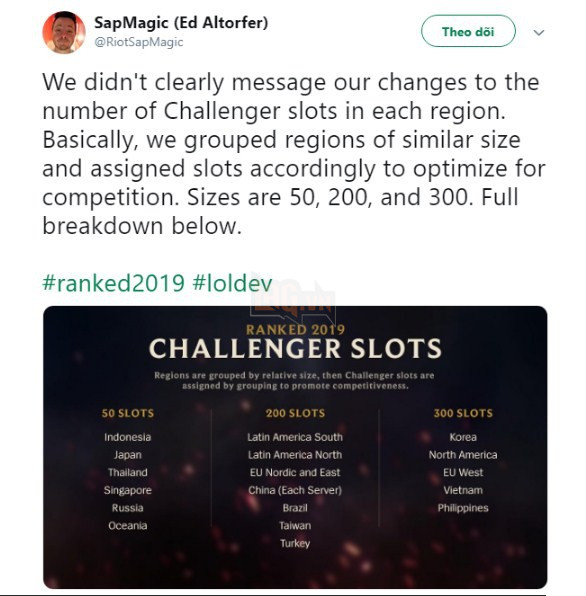Viewport: 586px width, 596px height.
Task: Open the @RiotSapMagic handle link
Action: pos(139,42)
